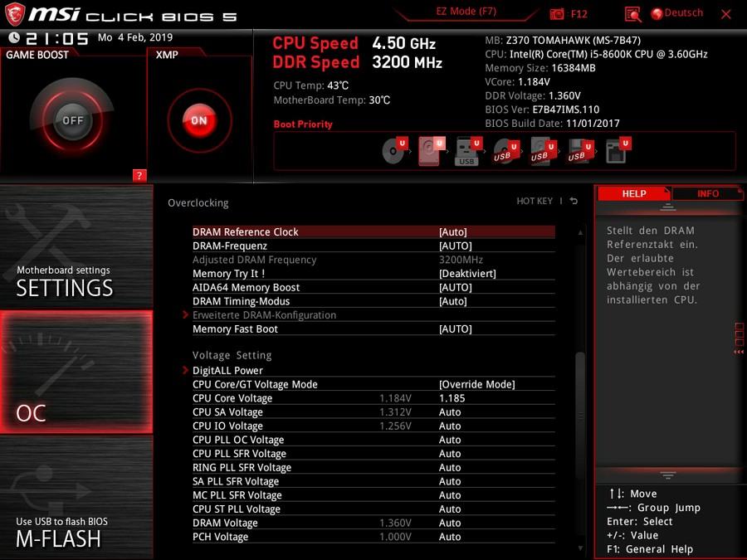Close the BIOS with the X button

click(726, 14)
